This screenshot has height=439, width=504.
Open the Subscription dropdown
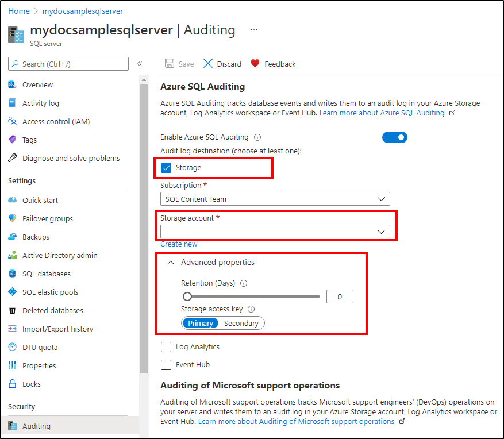click(x=275, y=199)
